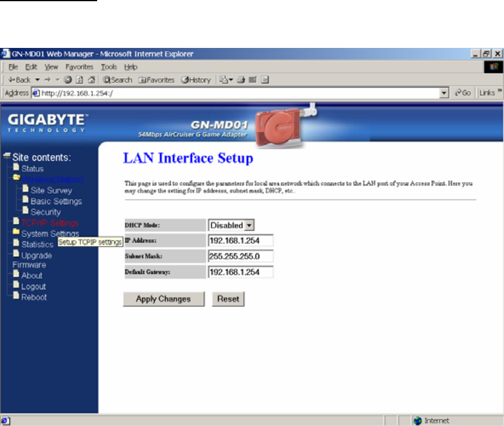Open the Favorites menu
The image size is (504, 426).
point(79,67)
